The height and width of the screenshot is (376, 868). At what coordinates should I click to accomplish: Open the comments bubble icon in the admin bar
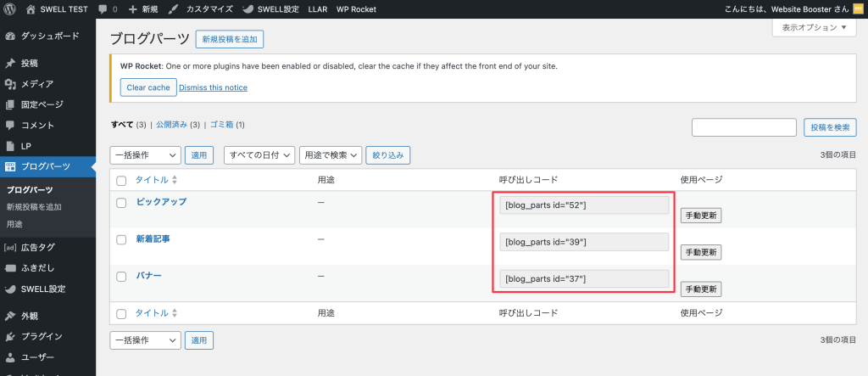102,9
